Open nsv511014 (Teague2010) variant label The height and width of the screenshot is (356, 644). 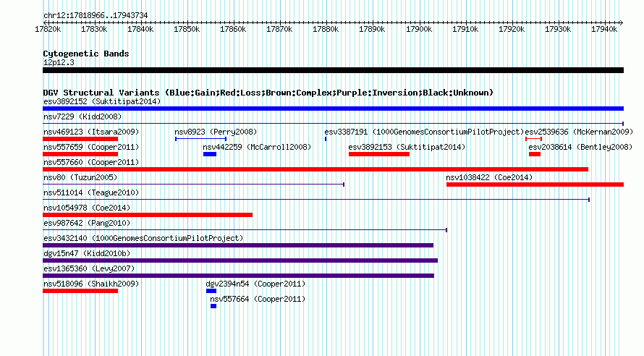tap(91, 192)
